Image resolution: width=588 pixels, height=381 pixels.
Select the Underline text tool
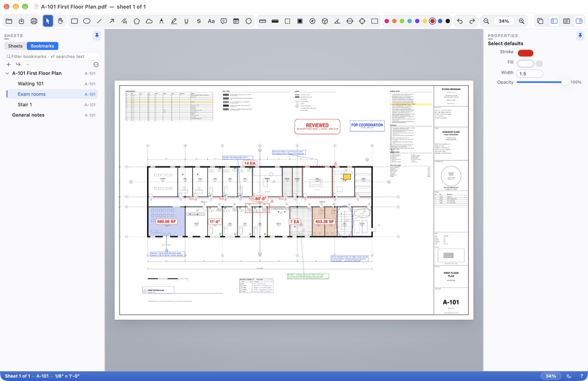pyautogui.click(x=186, y=21)
